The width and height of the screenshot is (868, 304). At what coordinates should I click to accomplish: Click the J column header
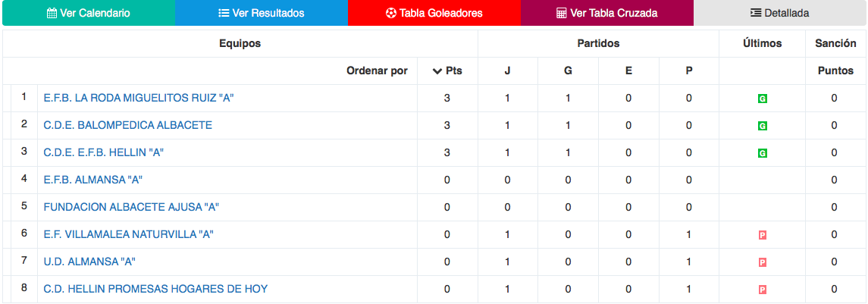507,71
